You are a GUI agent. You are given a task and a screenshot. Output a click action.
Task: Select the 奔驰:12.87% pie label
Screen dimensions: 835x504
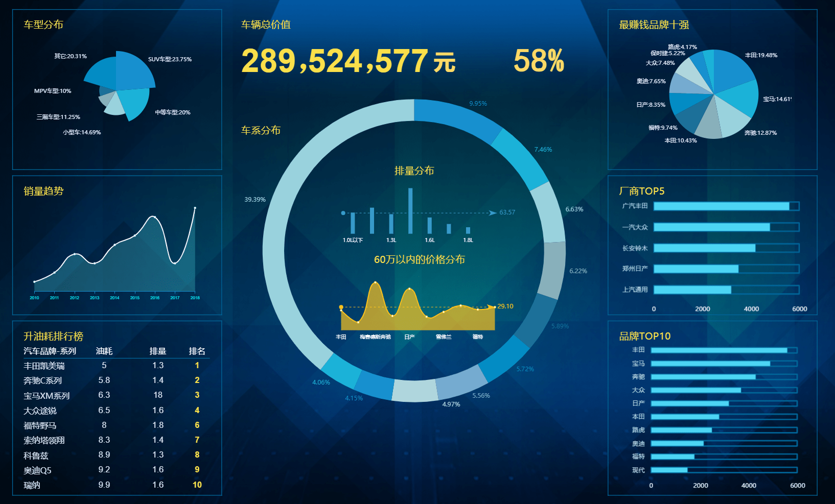click(x=760, y=133)
